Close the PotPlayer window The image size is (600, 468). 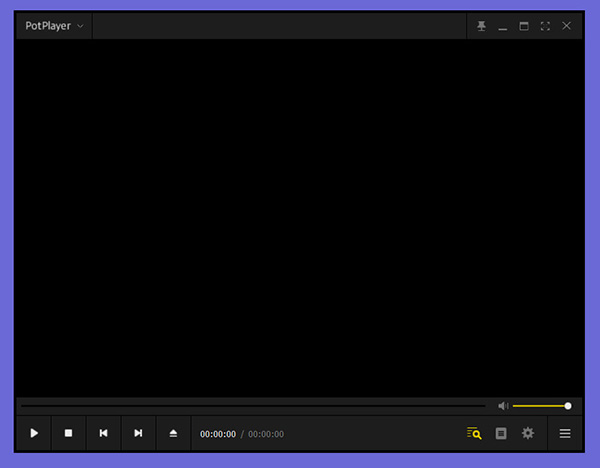(567, 25)
